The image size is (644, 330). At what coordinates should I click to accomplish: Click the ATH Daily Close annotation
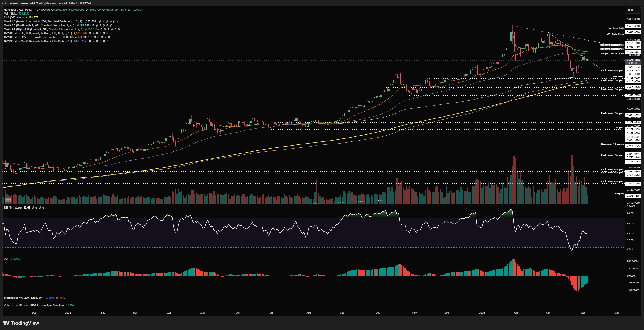pos(615,34)
